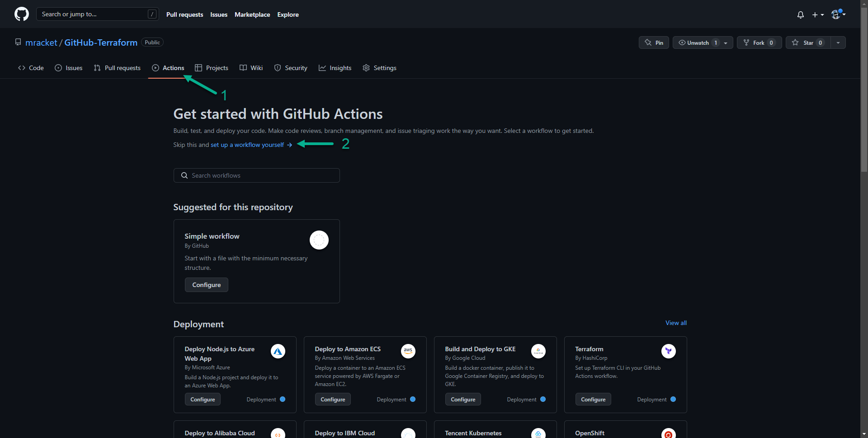Configure the Terraform workflow

coord(593,399)
